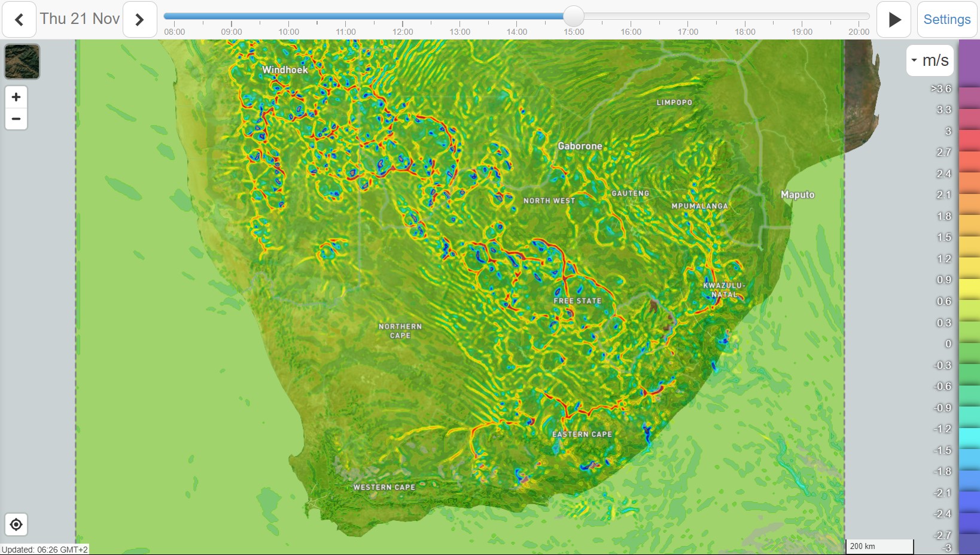Click the MPUMALANGA province label
Screen dimensions: 980x555
pos(700,206)
